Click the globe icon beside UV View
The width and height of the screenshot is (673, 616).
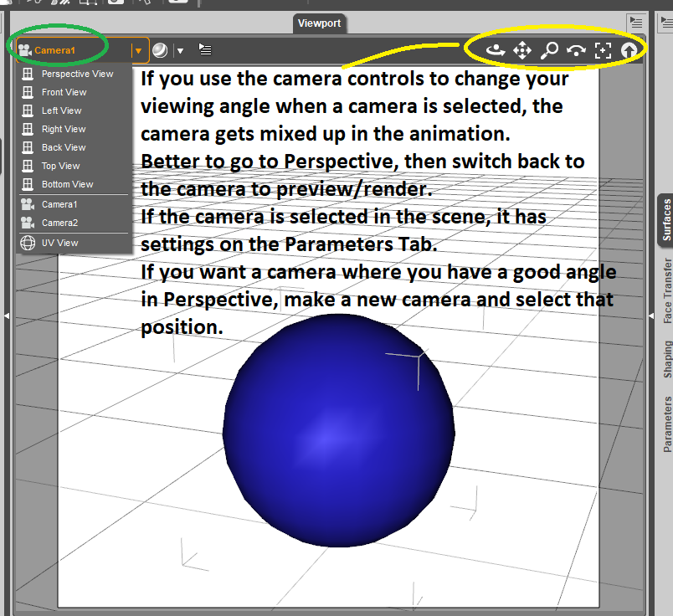point(28,243)
